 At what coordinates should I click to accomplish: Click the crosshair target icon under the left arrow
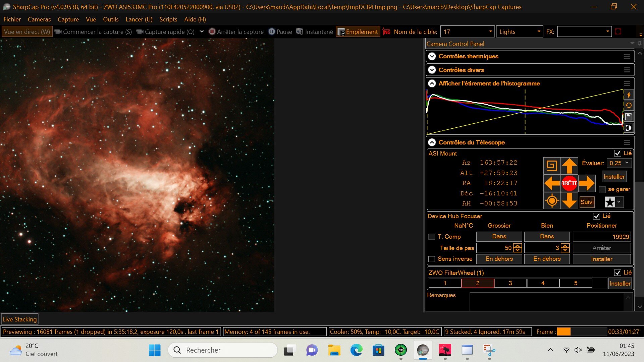click(552, 201)
